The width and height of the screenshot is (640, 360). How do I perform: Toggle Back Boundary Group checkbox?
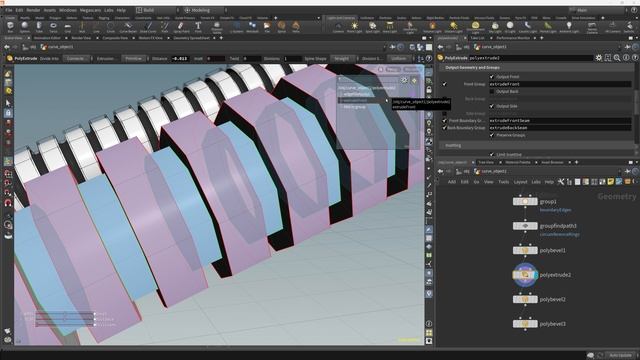(x=444, y=128)
